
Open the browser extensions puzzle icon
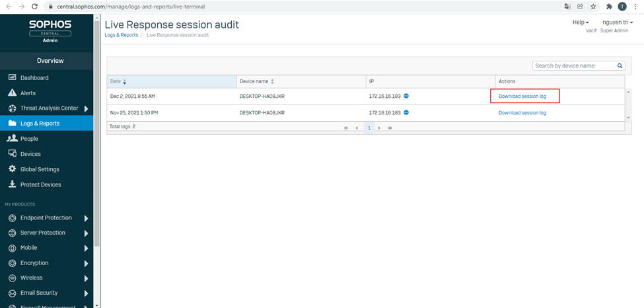tap(610, 7)
